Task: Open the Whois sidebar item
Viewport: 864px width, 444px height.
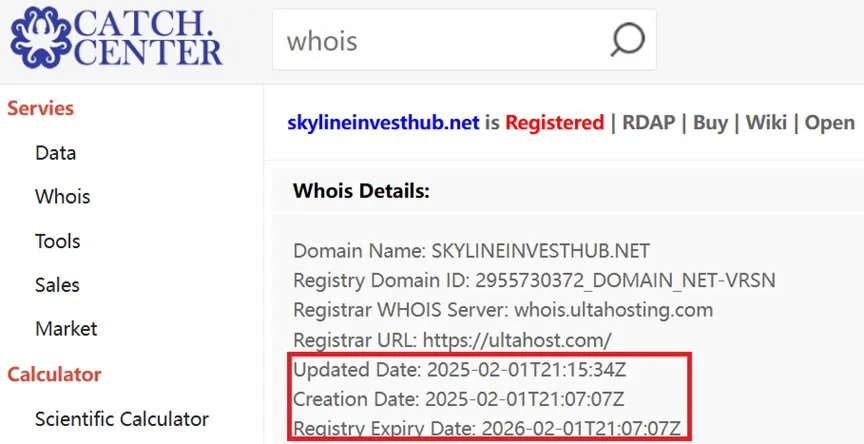Action: coord(62,197)
